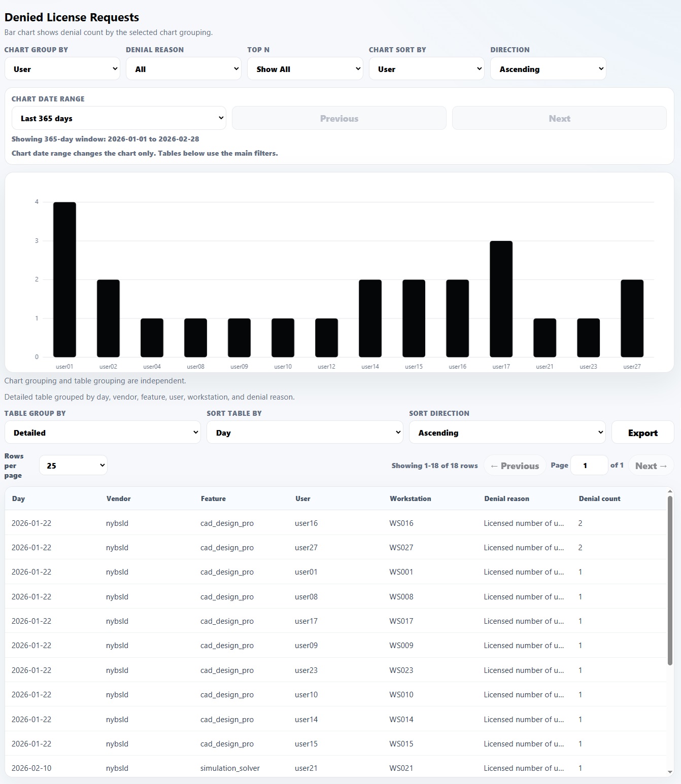
Task: Click nybsld vendor cell in user14 row
Action: [117, 719]
